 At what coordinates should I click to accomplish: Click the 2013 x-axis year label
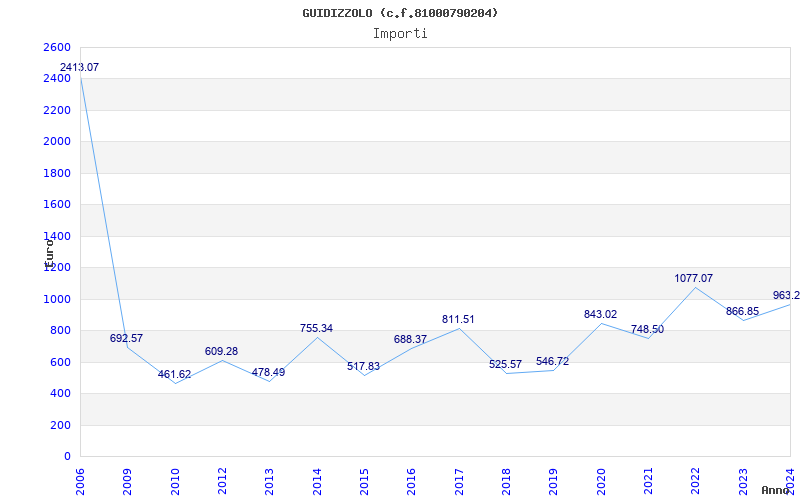point(269,482)
